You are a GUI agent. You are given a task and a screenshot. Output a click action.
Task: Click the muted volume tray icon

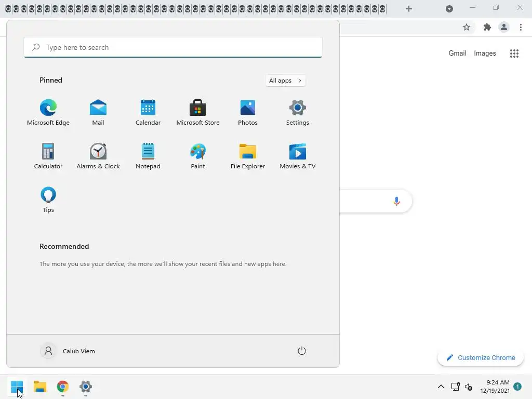[469, 387]
